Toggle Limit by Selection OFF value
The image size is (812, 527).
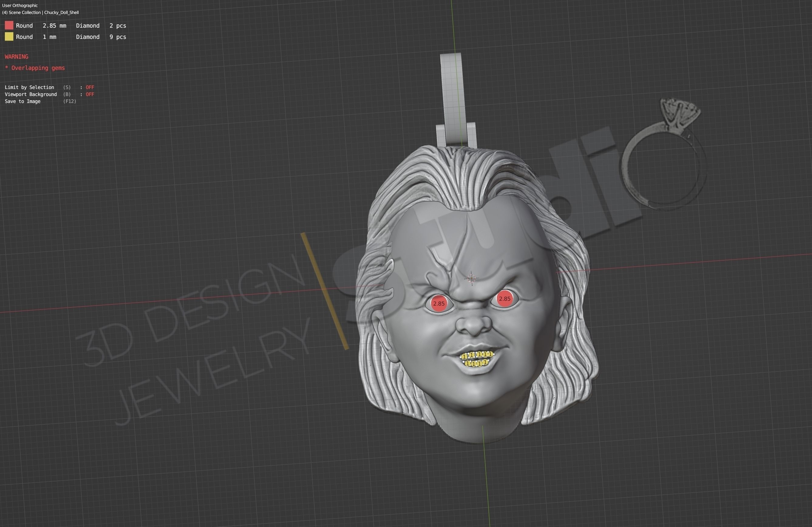tap(90, 87)
